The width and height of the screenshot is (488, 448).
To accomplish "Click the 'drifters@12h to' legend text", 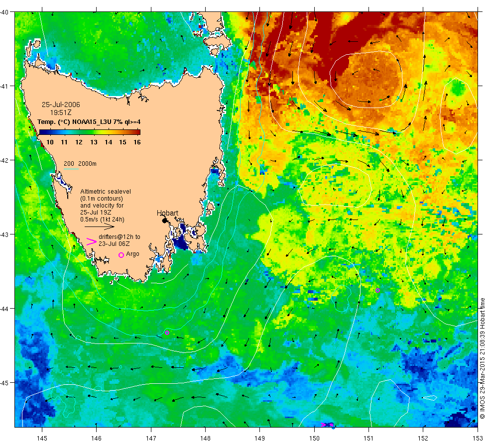I will coord(120,237).
